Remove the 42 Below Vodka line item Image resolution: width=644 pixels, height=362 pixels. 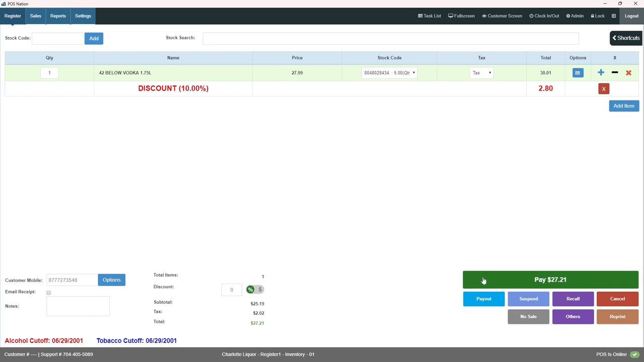pos(628,73)
